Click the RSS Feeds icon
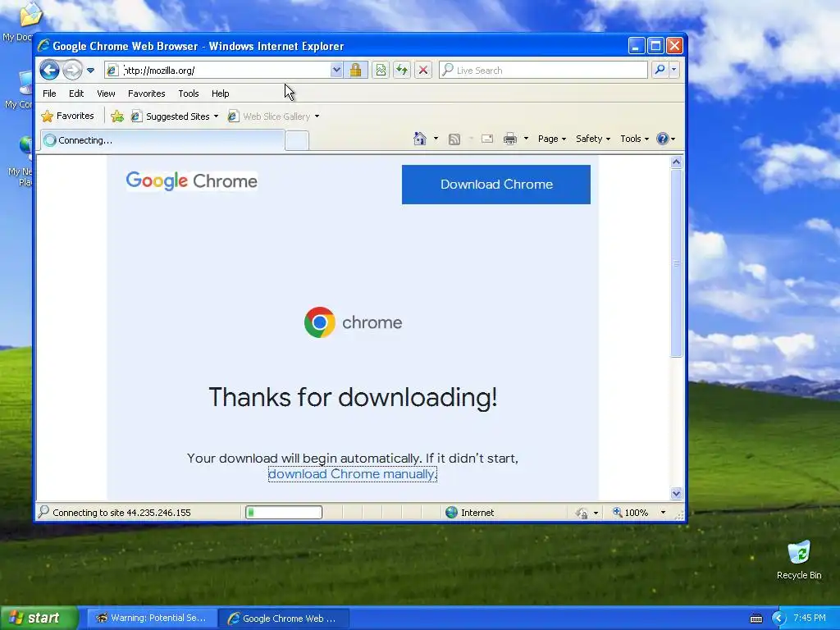The image size is (840, 630). (x=454, y=139)
